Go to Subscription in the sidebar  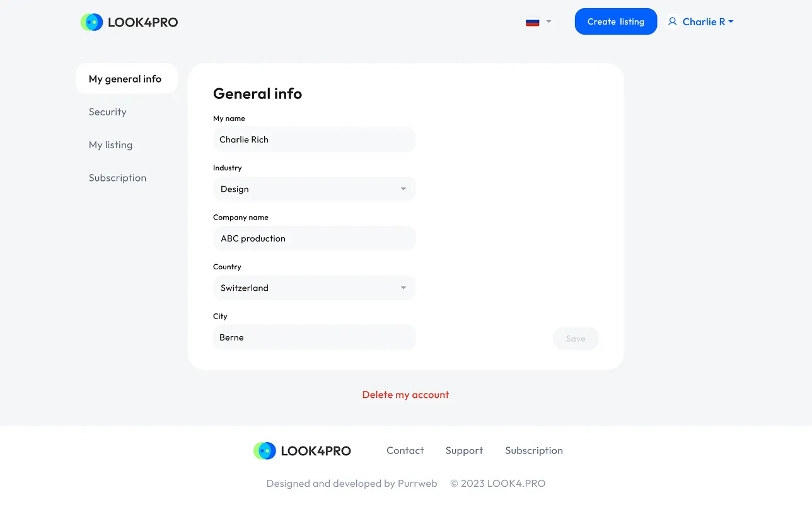click(118, 178)
